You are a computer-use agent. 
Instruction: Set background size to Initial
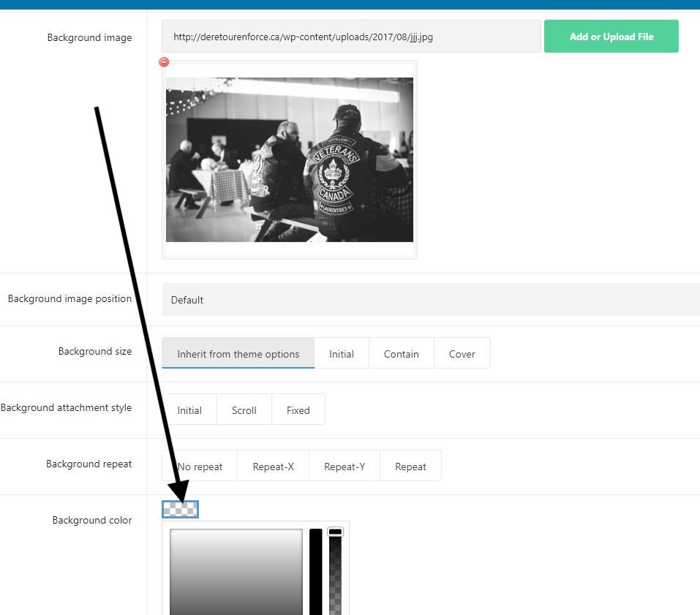click(342, 353)
